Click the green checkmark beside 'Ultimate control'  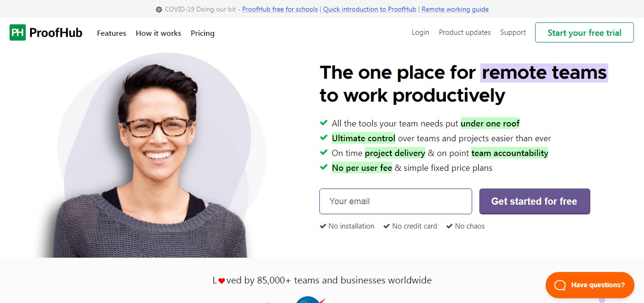tap(324, 138)
